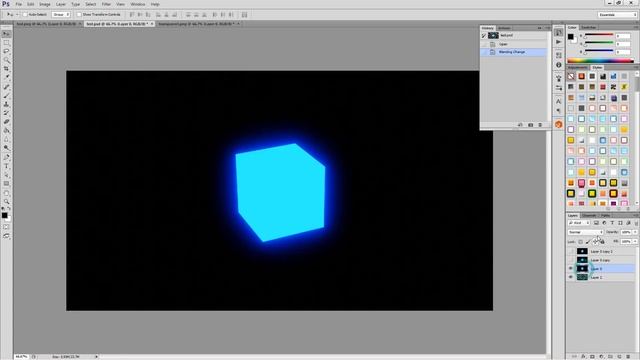Select the Layer 0 copy 2 layer
Image resolution: width=640 pixels, height=360 pixels.
point(601,251)
